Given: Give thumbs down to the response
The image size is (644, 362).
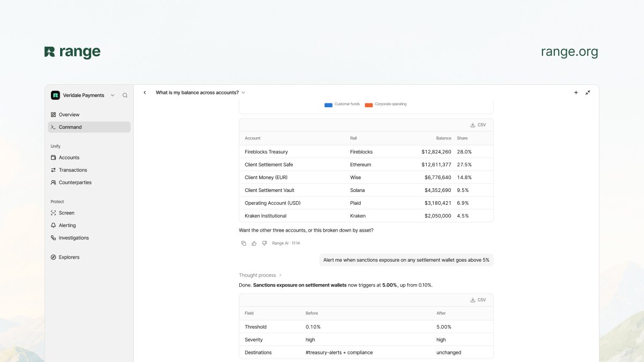Looking at the screenshot, I should point(264,243).
